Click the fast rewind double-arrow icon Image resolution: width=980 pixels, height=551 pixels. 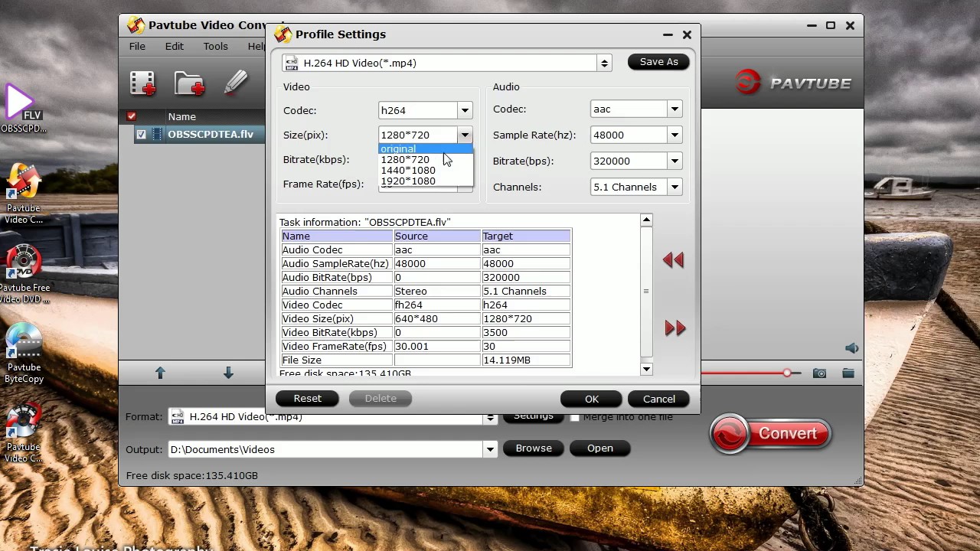[673, 260]
